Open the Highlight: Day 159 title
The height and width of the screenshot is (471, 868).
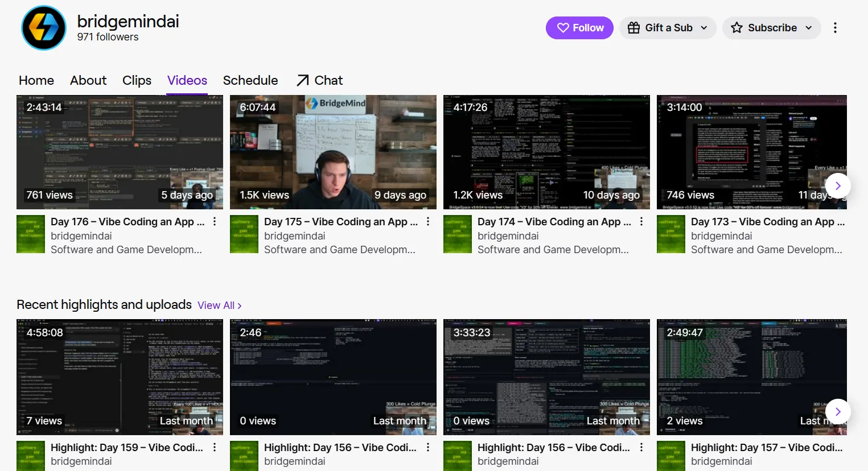click(x=127, y=448)
